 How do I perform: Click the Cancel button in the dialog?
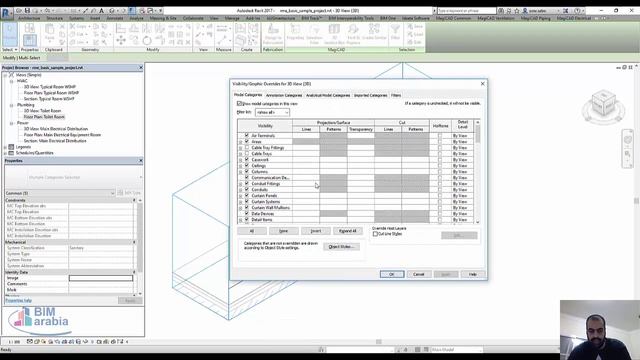pyautogui.click(x=419, y=274)
